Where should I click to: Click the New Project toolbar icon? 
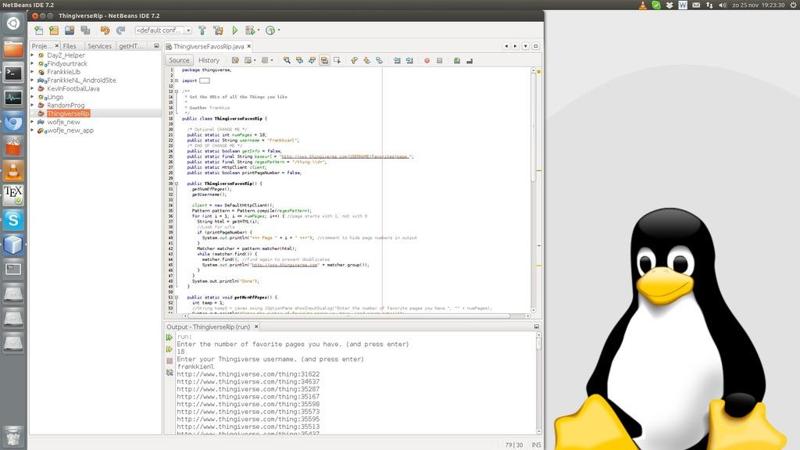[x=55, y=30]
